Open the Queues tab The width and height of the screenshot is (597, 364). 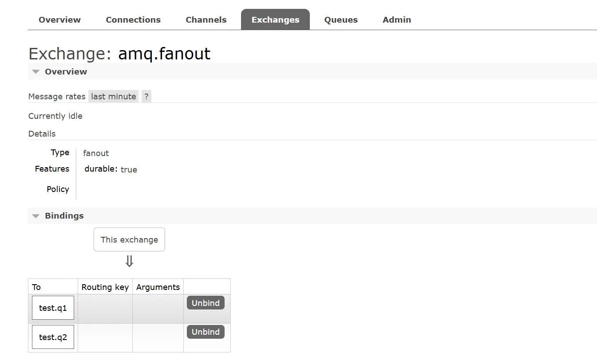point(341,20)
